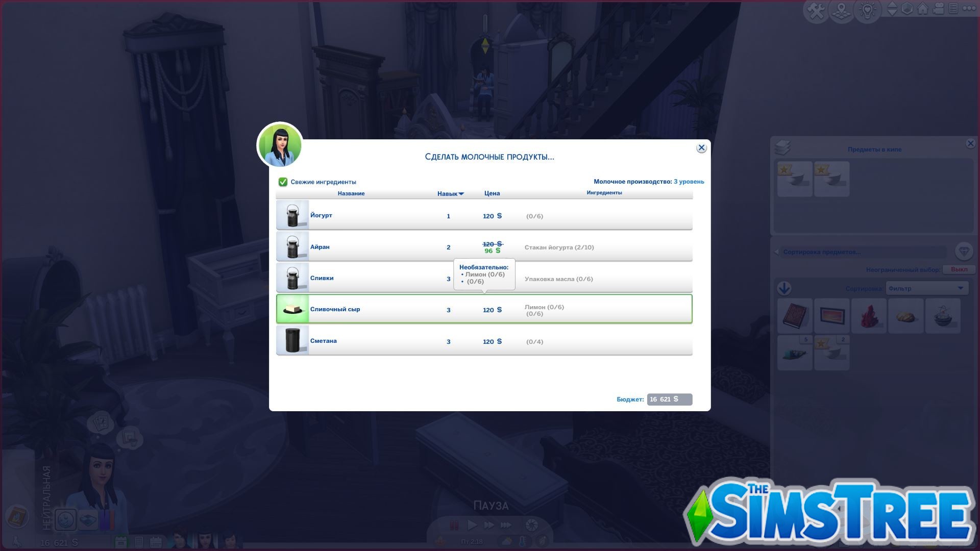Viewport: 980px width, 551px height.
Task: Click second starred item in Предметы в кипе
Action: [x=832, y=179]
